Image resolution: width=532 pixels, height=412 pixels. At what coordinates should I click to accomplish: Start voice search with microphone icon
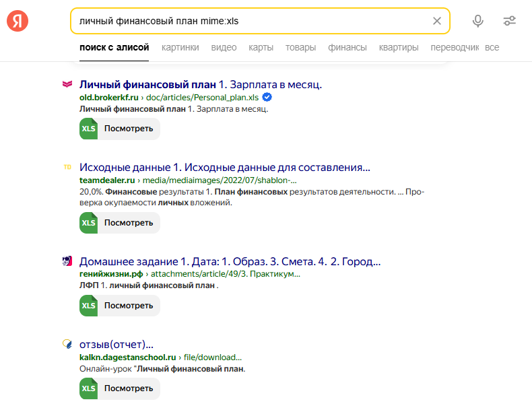pos(477,21)
